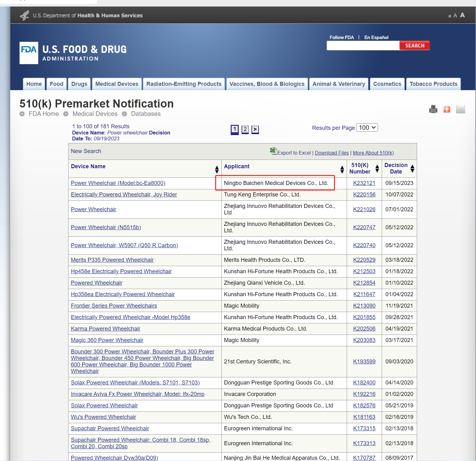The height and width of the screenshot is (461, 476).
Task: Select smallest text size 'a'
Action: pos(449,16)
